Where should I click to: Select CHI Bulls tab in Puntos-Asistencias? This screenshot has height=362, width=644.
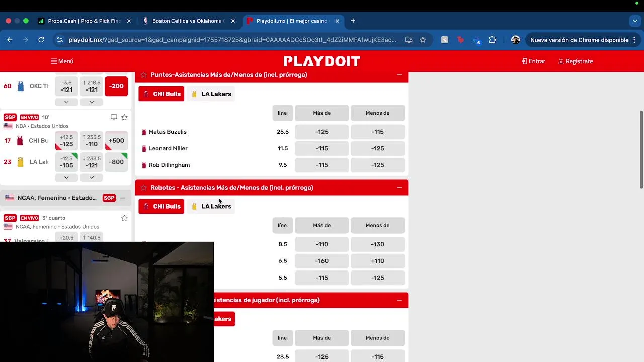coord(162,94)
